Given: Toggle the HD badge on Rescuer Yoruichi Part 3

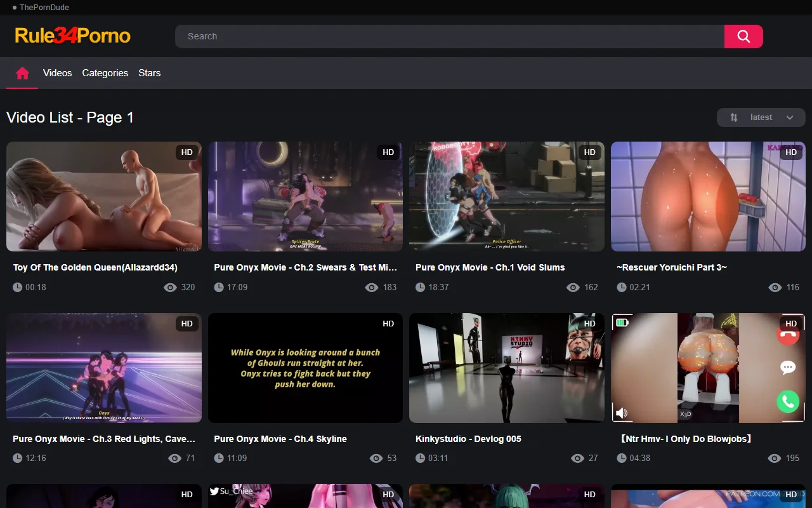Looking at the screenshot, I should pyautogui.click(x=791, y=152).
